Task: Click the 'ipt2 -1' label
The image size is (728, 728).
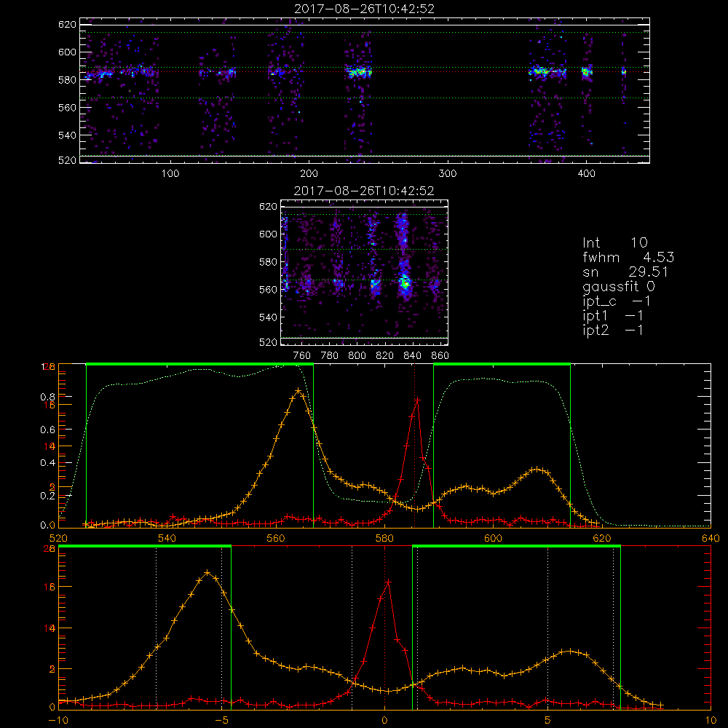Action: pyautogui.click(x=613, y=330)
